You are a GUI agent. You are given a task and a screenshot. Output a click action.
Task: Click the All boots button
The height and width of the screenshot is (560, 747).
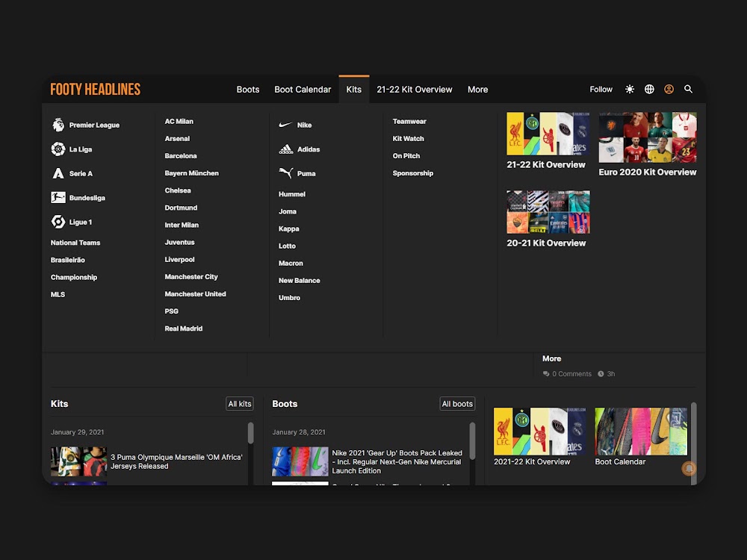point(457,403)
